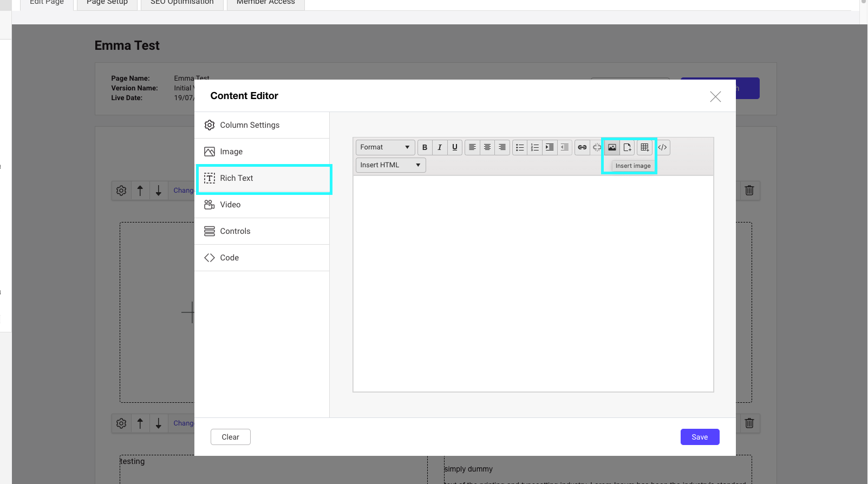Click the Insert image toolbar icon
The height and width of the screenshot is (484, 868).
tap(612, 147)
